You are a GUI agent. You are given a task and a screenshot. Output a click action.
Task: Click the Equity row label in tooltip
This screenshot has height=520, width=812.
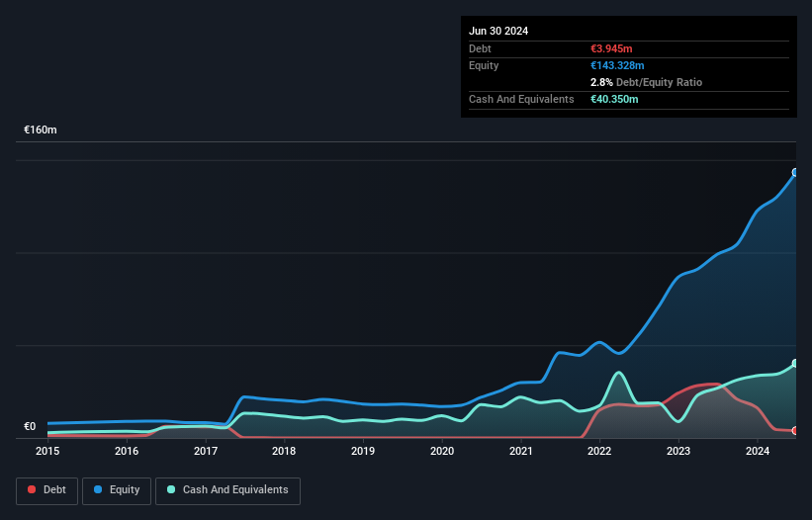[484, 65]
